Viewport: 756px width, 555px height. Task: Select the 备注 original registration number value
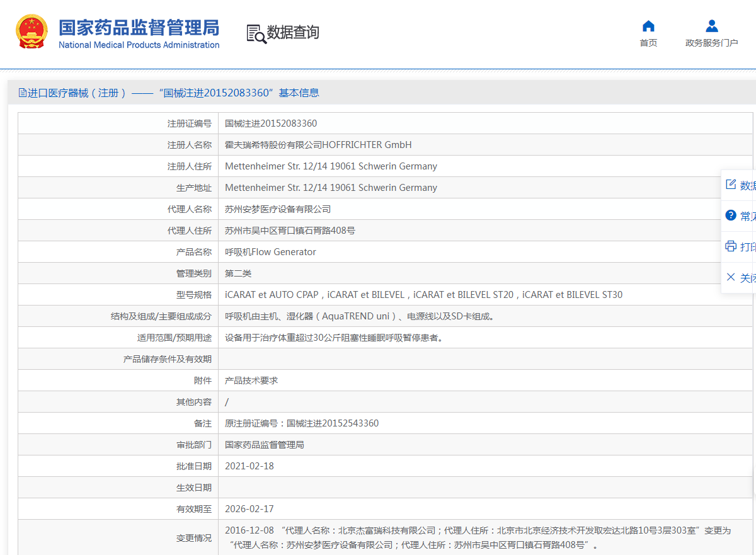pyautogui.click(x=302, y=423)
